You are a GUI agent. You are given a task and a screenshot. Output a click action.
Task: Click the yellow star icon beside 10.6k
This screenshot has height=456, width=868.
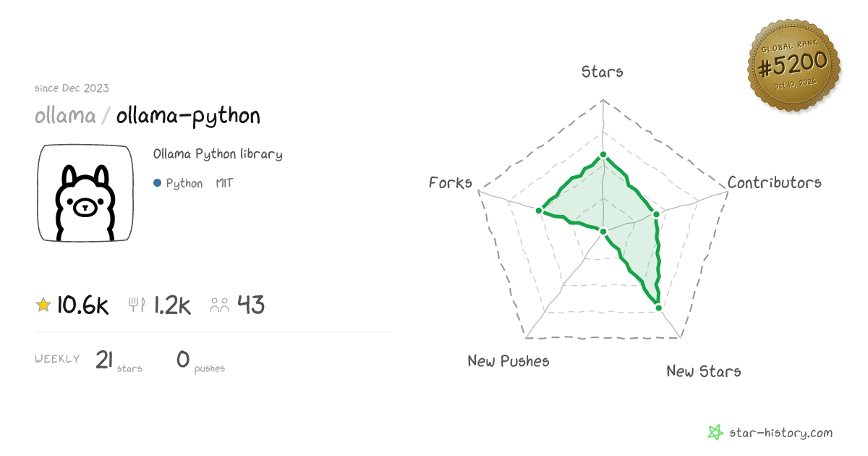pyautogui.click(x=43, y=305)
